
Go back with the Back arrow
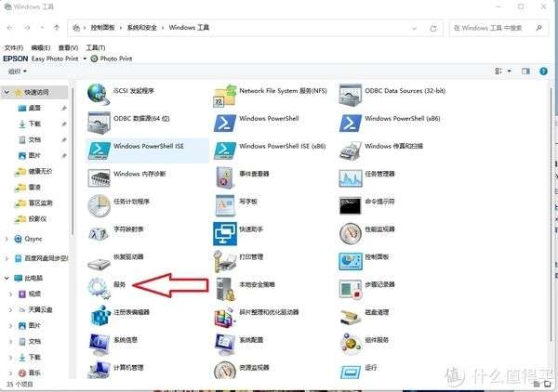[x=10, y=28]
